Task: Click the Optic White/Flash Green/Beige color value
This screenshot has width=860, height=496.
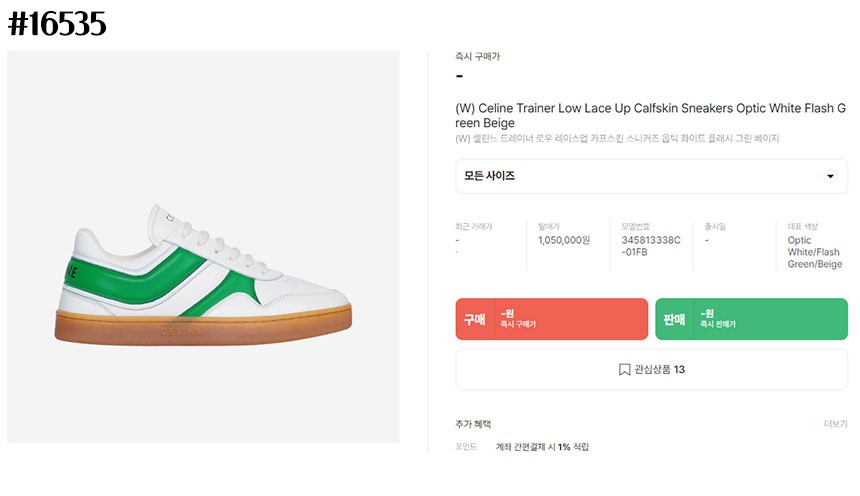Action: pos(814,252)
